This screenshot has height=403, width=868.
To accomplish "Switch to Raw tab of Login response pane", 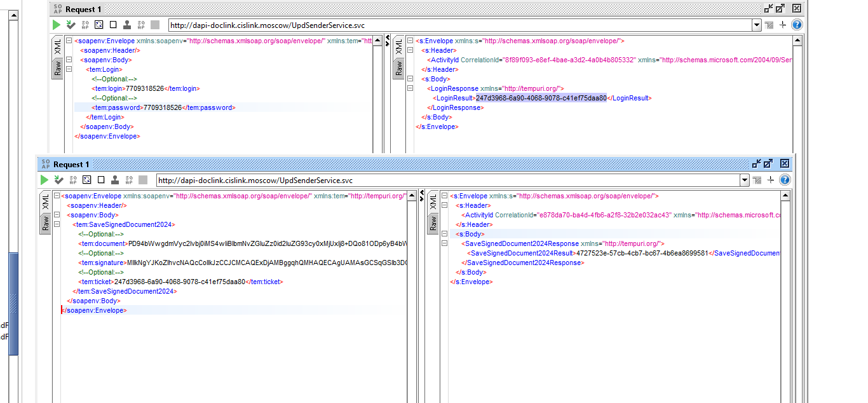I will click(x=399, y=69).
